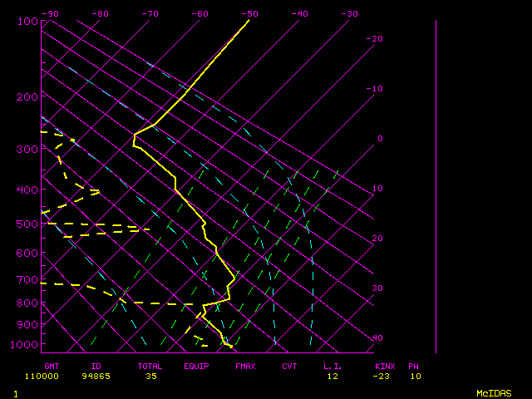The width and height of the screenshot is (532, 399).
Task: Click the -30 temperature label at top
Action: coord(349,13)
